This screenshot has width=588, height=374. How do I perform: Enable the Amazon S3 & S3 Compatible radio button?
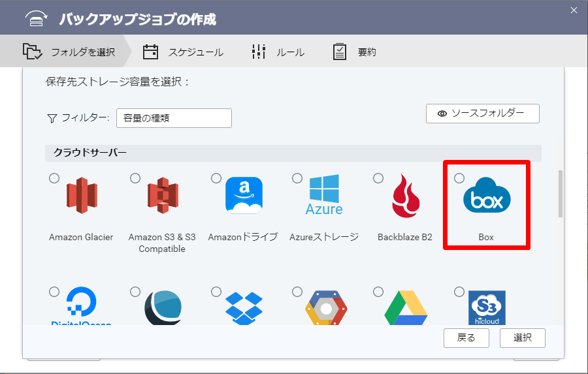click(135, 178)
